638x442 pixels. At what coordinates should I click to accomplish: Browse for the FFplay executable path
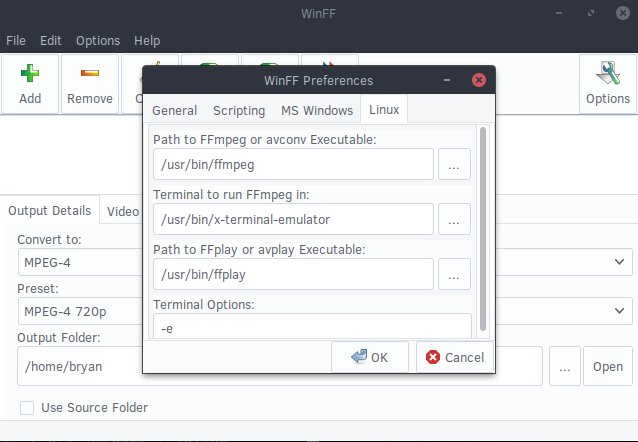(x=454, y=274)
